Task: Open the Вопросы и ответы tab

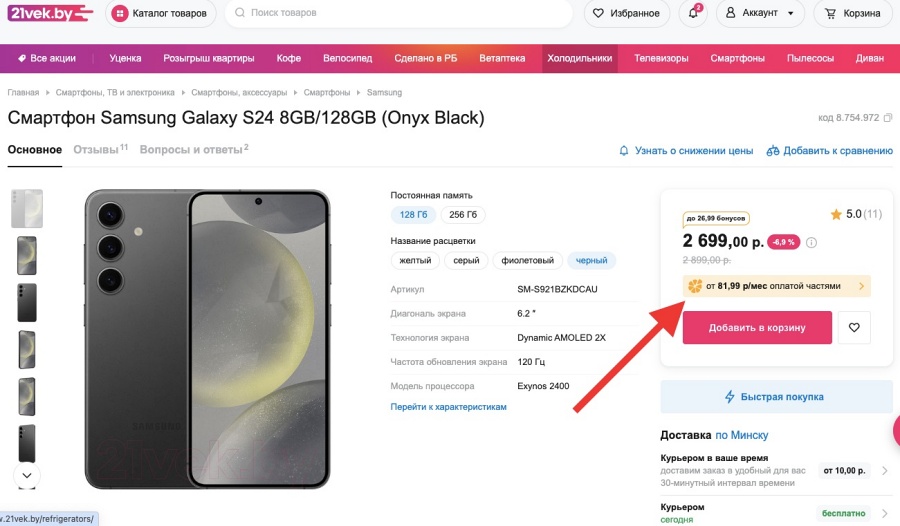Action: (x=191, y=150)
